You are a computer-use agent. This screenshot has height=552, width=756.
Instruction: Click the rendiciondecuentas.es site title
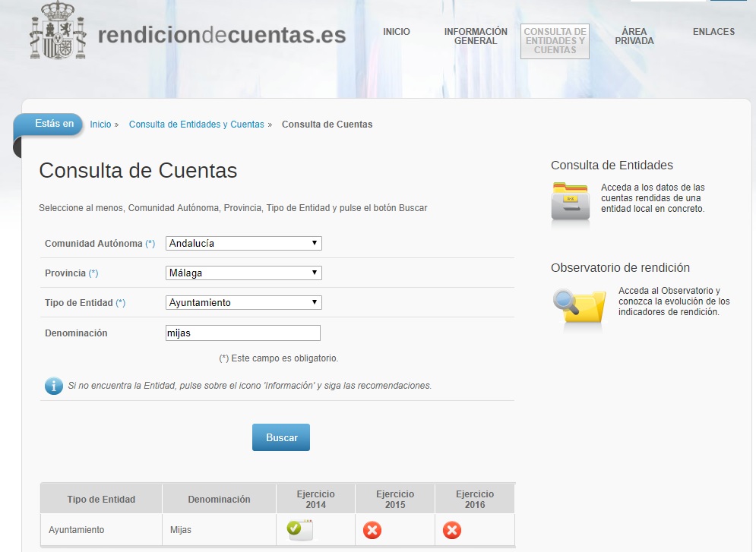[x=222, y=35]
